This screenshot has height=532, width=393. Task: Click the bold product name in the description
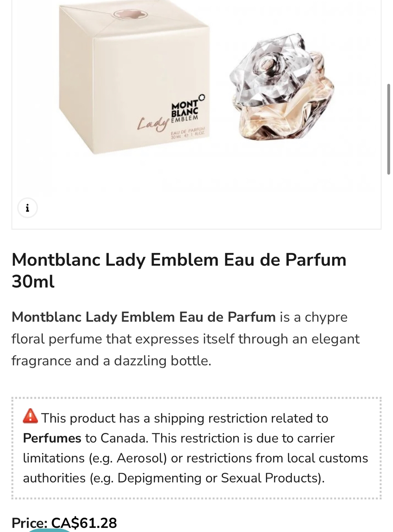pyautogui.click(x=144, y=317)
